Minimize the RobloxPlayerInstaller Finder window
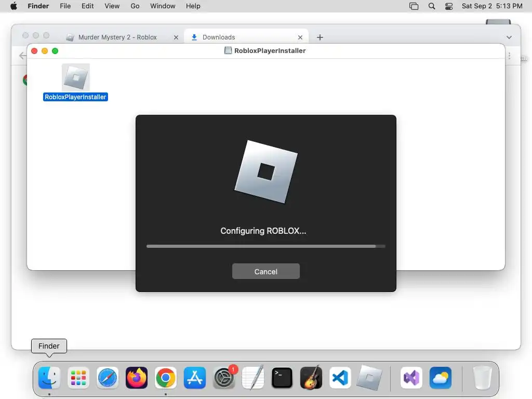This screenshot has width=532, height=399. (45, 51)
